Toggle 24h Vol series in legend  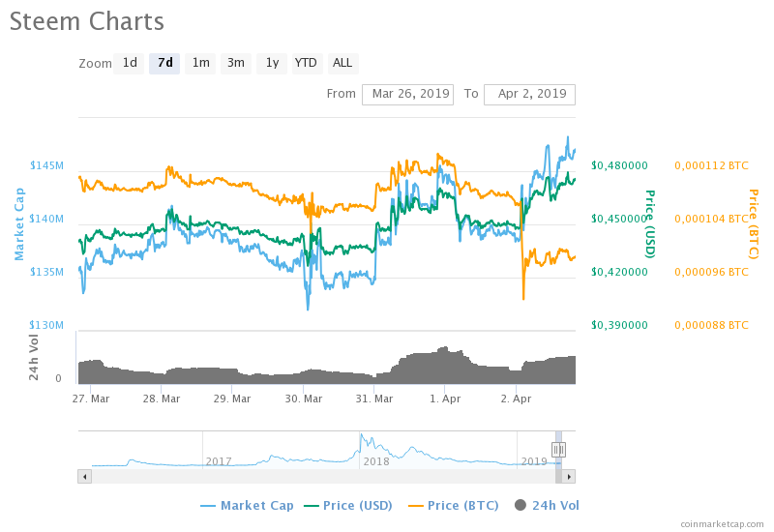(x=547, y=505)
